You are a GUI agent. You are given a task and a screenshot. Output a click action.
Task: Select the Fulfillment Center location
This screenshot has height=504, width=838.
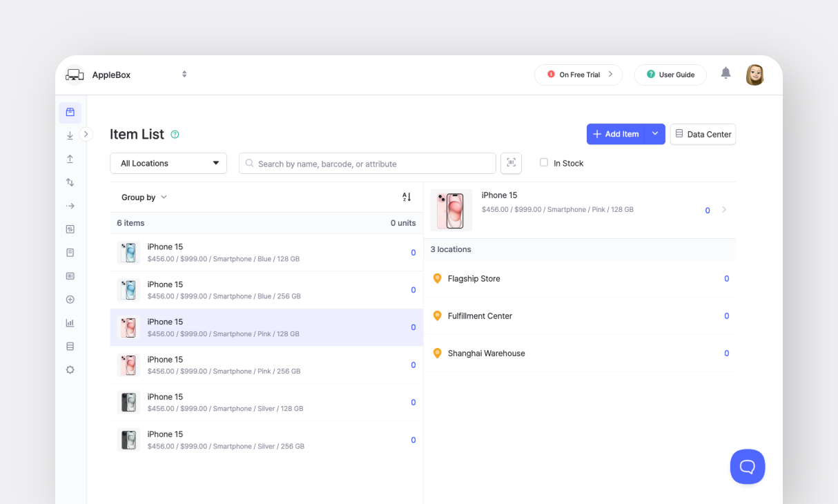click(580, 316)
